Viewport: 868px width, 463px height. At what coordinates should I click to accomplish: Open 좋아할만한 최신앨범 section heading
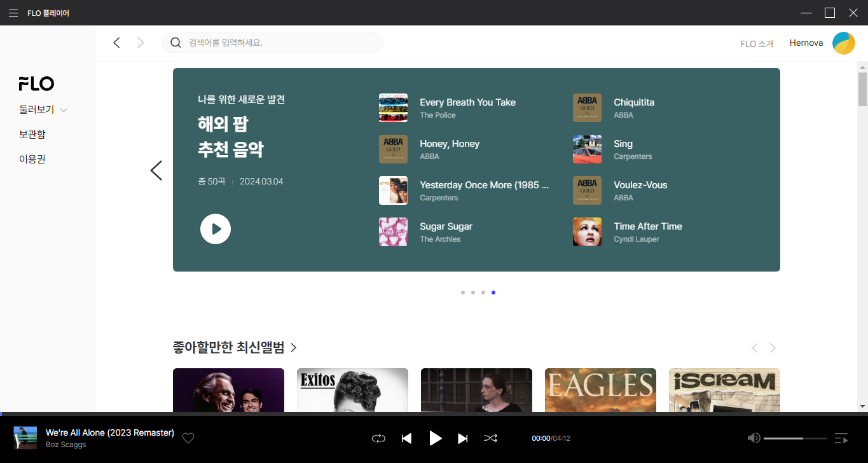click(x=229, y=347)
